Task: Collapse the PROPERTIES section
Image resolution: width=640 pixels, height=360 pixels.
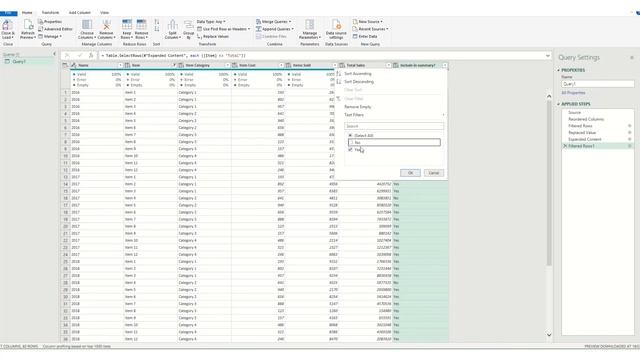Action: pos(559,70)
